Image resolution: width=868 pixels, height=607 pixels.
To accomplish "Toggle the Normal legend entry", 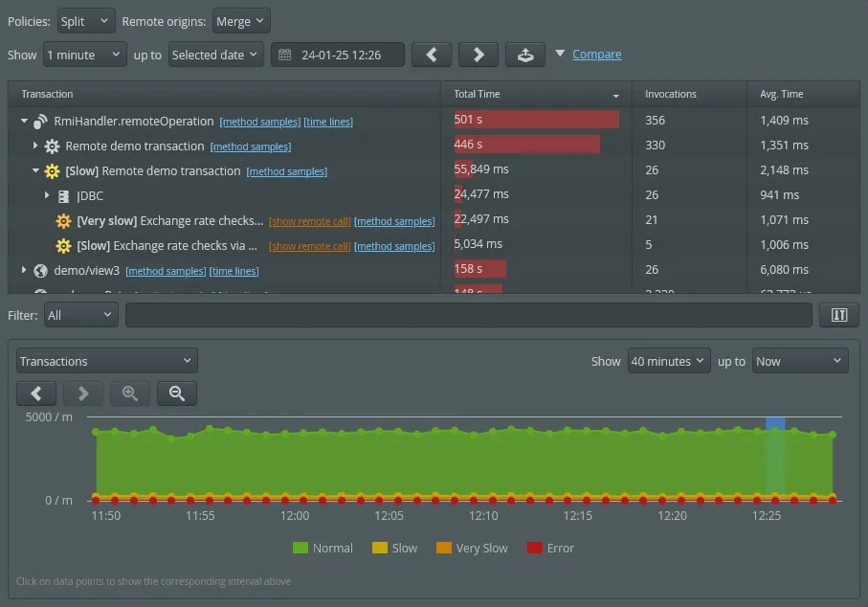I will [x=323, y=548].
